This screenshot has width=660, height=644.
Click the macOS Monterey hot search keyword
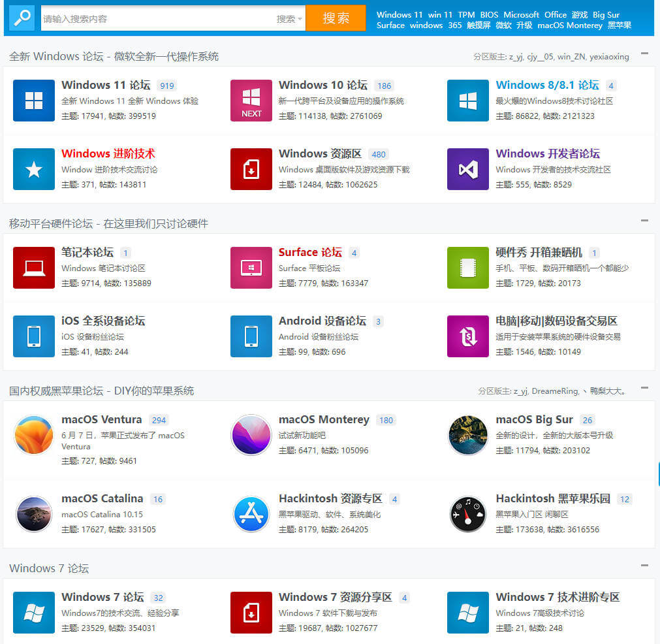pos(570,25)
